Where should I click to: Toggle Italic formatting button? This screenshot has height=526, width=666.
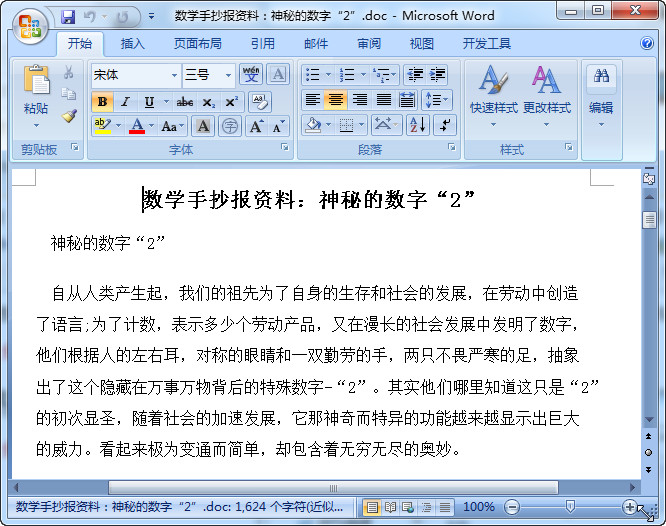[x=125, y=102]
